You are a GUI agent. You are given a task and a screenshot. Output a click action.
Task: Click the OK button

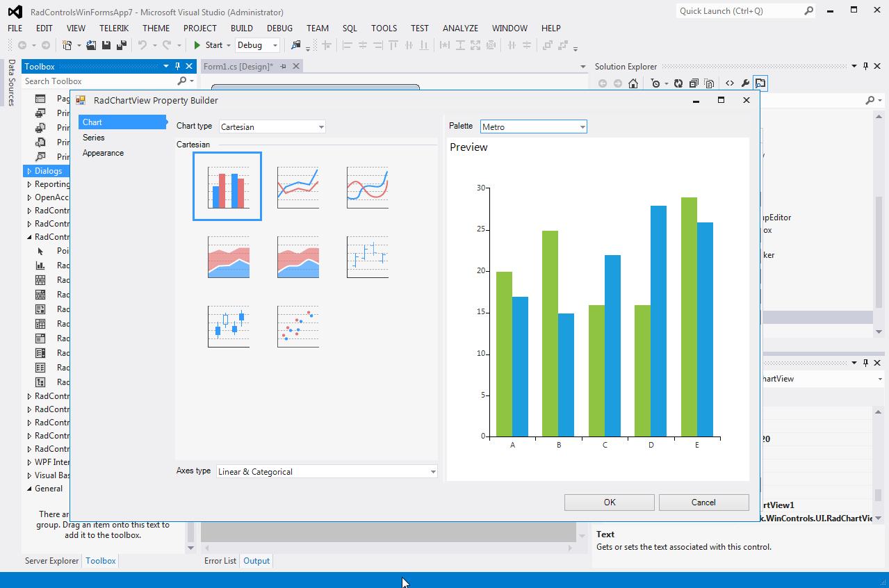click(x=610, y=503)
